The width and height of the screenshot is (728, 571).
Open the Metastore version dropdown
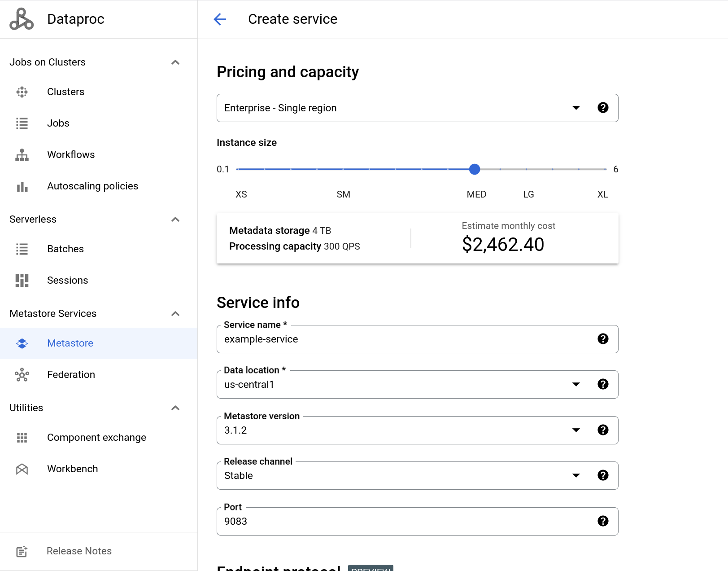(575, 430)
